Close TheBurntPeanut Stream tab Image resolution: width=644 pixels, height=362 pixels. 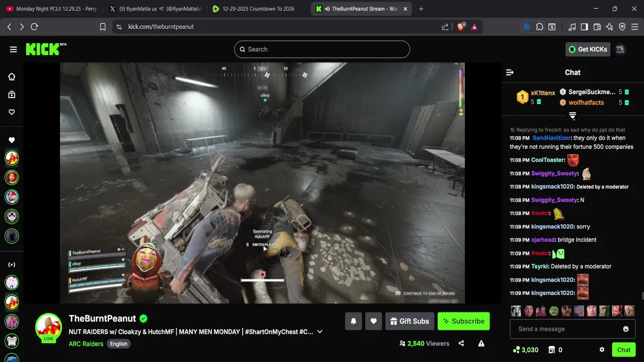click(x=405, y=9)
